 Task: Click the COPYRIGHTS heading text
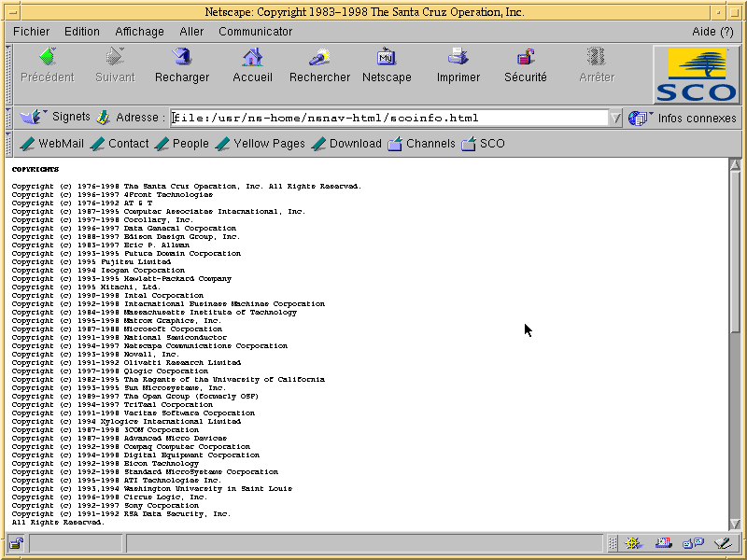click(x=35, y=170)
